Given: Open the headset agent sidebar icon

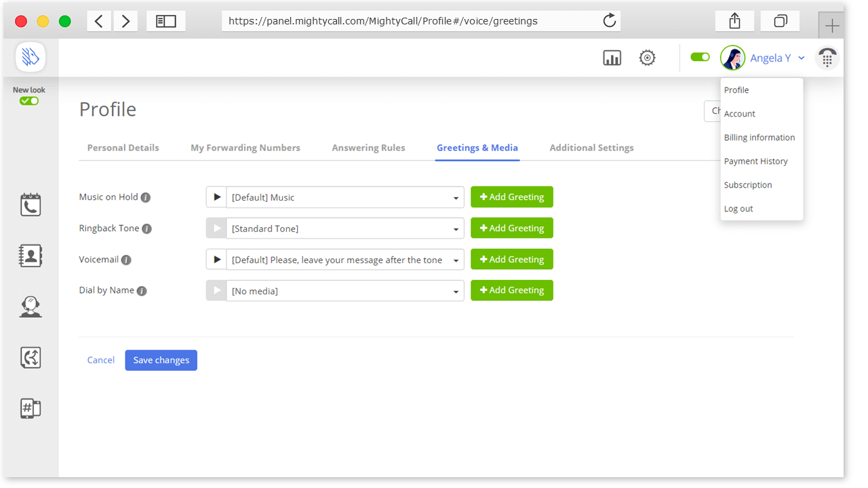Looking at the screenshot, I should click(x=31, y=307).
